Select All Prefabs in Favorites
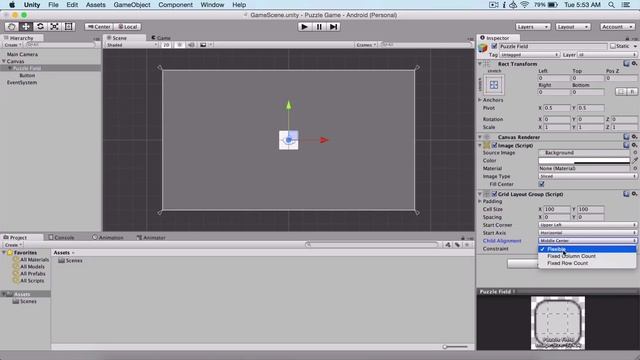Screen dimensions: 640x360 pyautogui.click(x=33, y=274)
